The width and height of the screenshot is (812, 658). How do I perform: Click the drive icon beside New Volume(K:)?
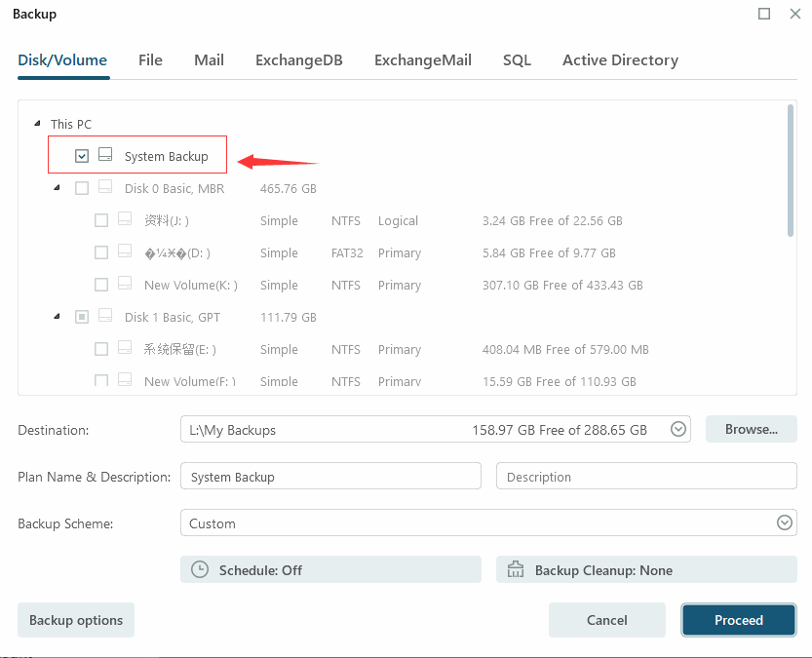click(124, 285)
